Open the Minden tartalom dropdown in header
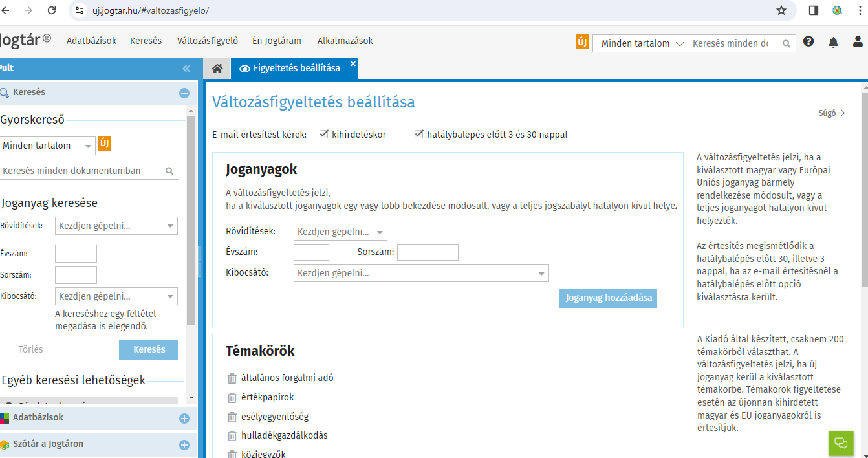This screenshot has height=458, width=868. [641, 43]
